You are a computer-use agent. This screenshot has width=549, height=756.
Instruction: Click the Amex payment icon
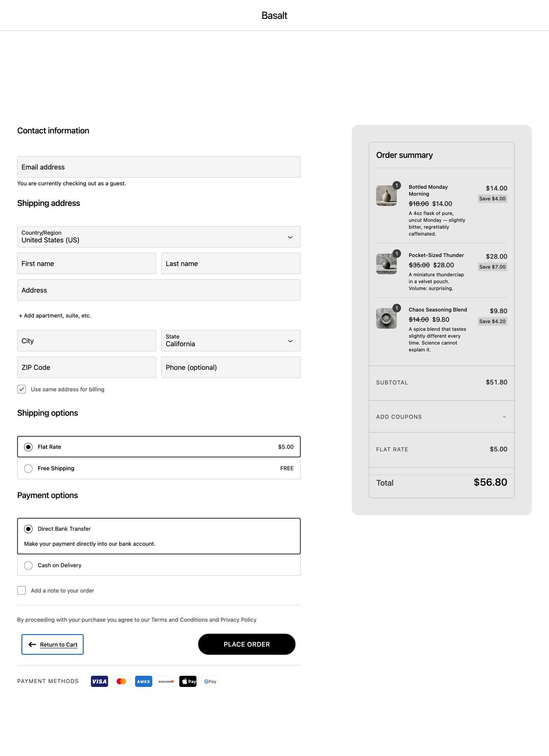144,681
